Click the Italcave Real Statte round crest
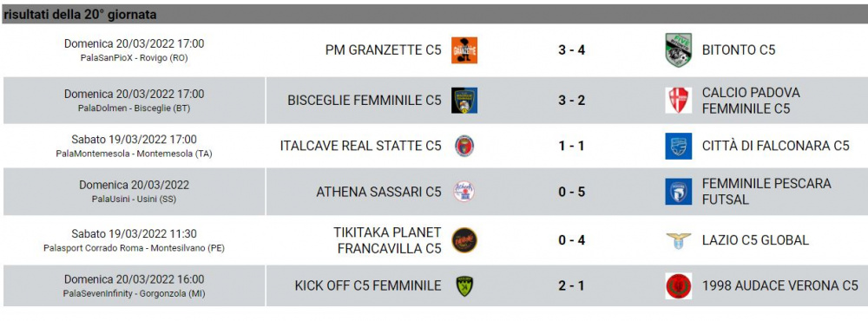The width and height of the screenshot is (868, 321). click(464, 146)
